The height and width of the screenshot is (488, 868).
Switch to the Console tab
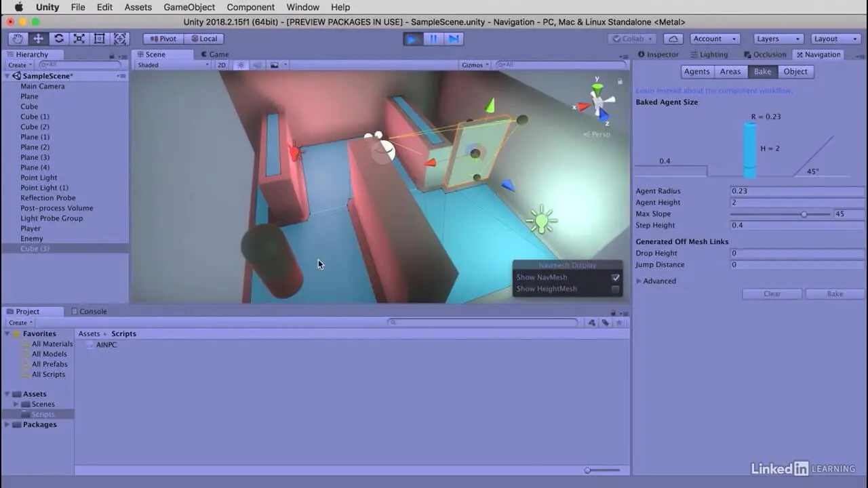(x=89, y=312)
